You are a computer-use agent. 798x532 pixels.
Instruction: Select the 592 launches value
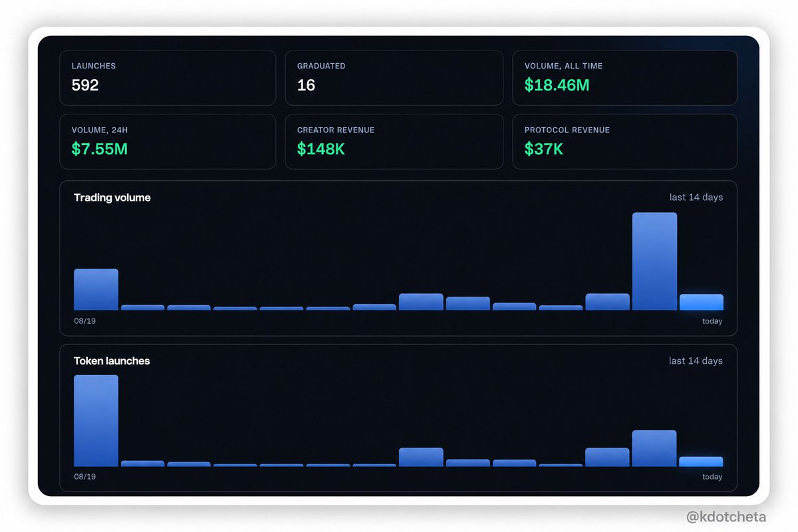(85, 85)
